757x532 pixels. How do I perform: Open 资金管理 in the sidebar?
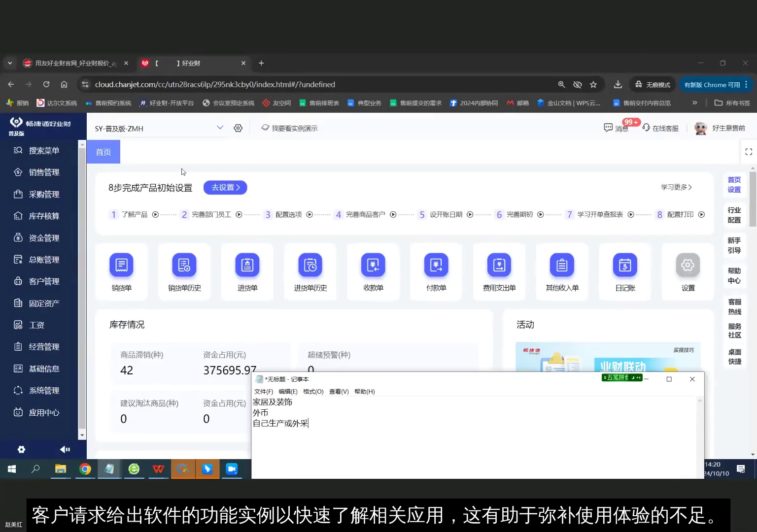coord(43,238)
